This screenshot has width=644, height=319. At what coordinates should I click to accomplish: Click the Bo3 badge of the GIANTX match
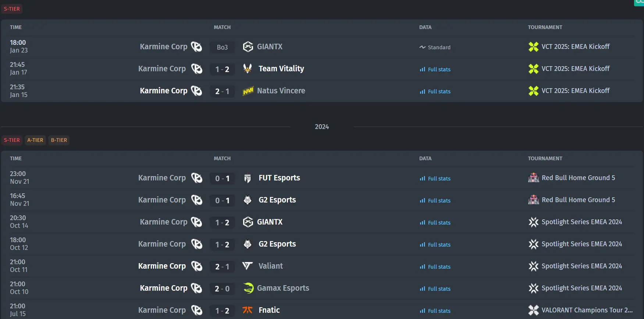pyautogui.click(x=222, y=47)
